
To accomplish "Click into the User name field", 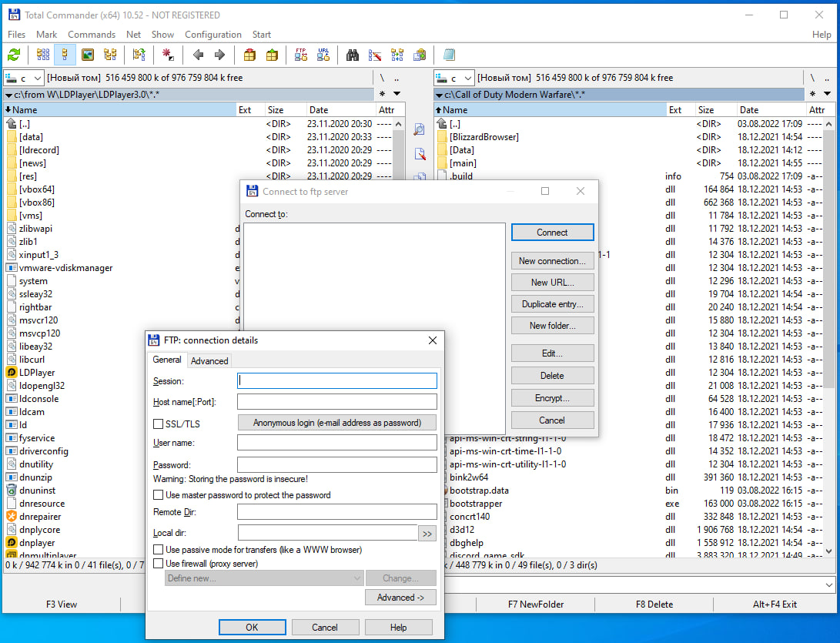I will click(337, 443).
